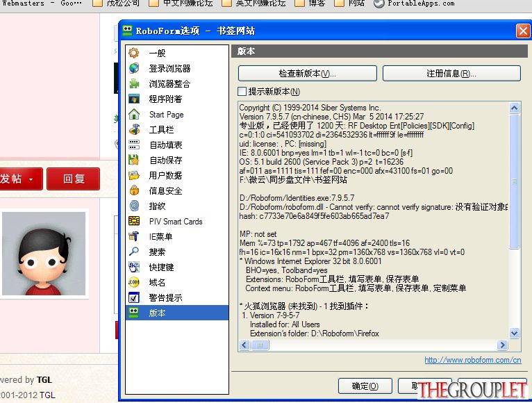The height and width of the screenshot is (403, 532).
Task: Click the 搜索 magnifier icon
Action: pyautogui.click(x=134, y=252)
